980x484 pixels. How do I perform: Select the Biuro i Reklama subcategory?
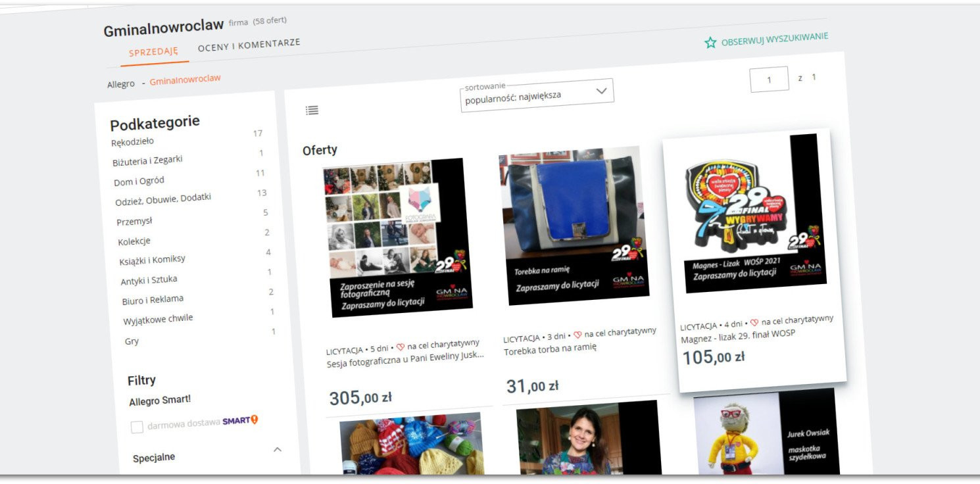click(153, 300)
